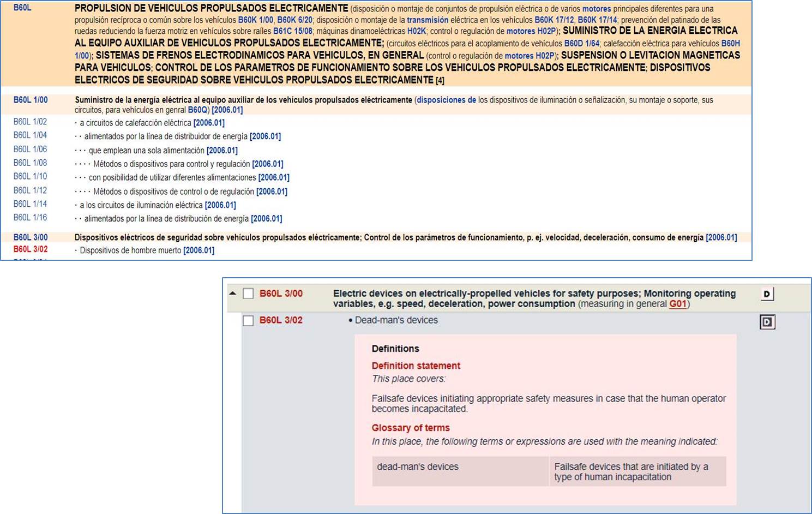Open the red B60L 3/00 code in the English panel
Viewport: 812px width, 514px height.
(x=281, y=294)
